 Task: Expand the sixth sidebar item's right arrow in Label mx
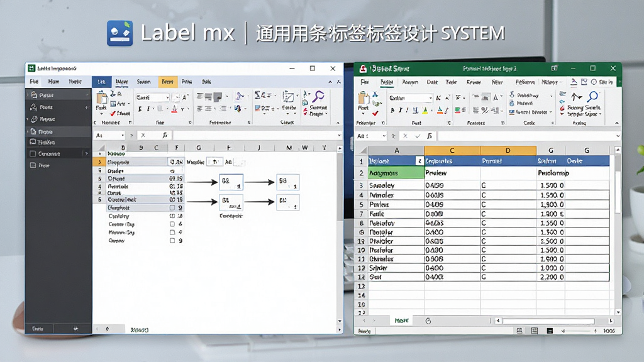(87, 153)
